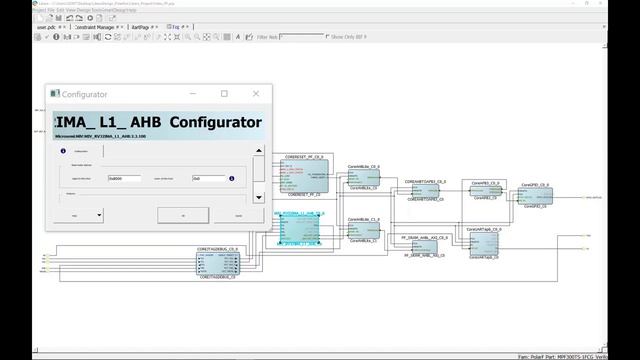Click the info icon right of lower 16 bits field
The width and height of the screenshot is (640, 360).
point(232,178)
